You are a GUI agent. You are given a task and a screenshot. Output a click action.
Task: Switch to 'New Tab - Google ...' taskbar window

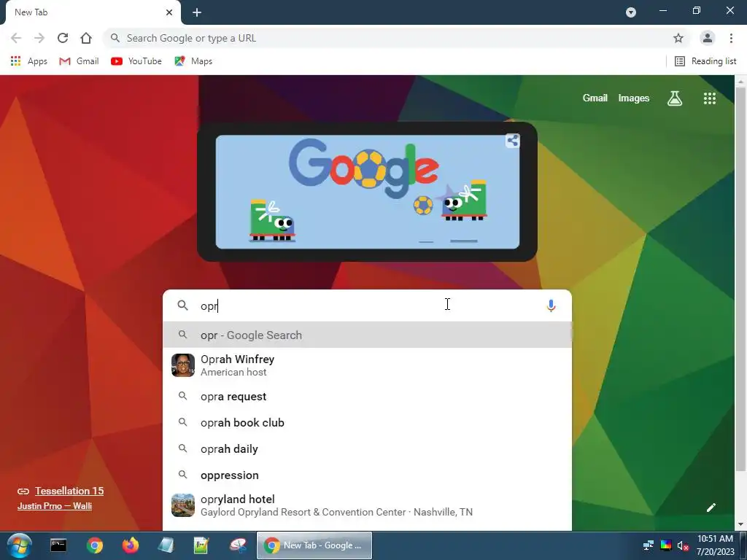point(314,545)
